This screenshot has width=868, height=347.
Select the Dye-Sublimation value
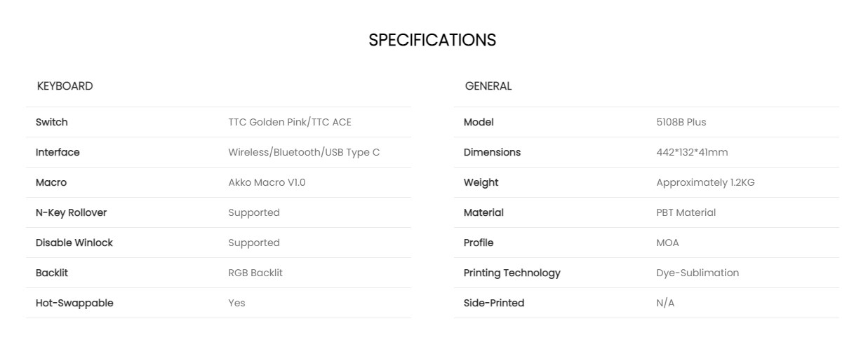pos(697,273)
